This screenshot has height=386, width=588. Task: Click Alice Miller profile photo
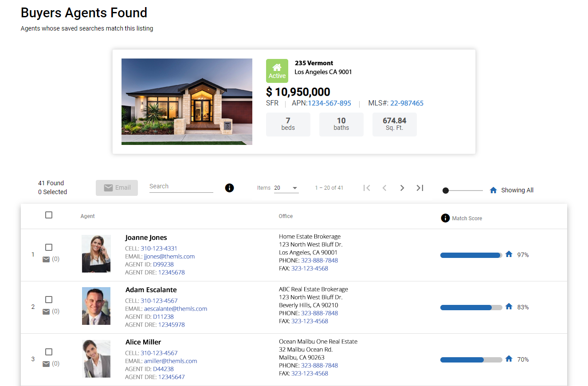[x=96, y=359]
